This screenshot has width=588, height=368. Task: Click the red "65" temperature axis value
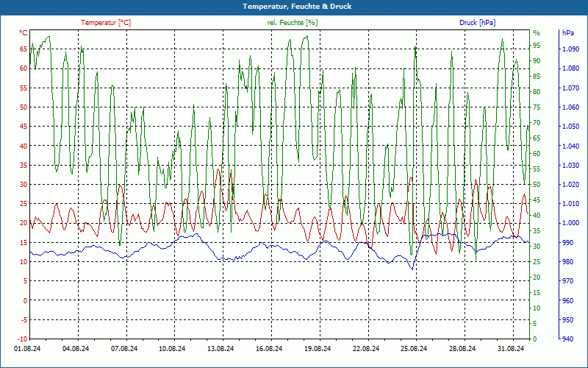24,49
